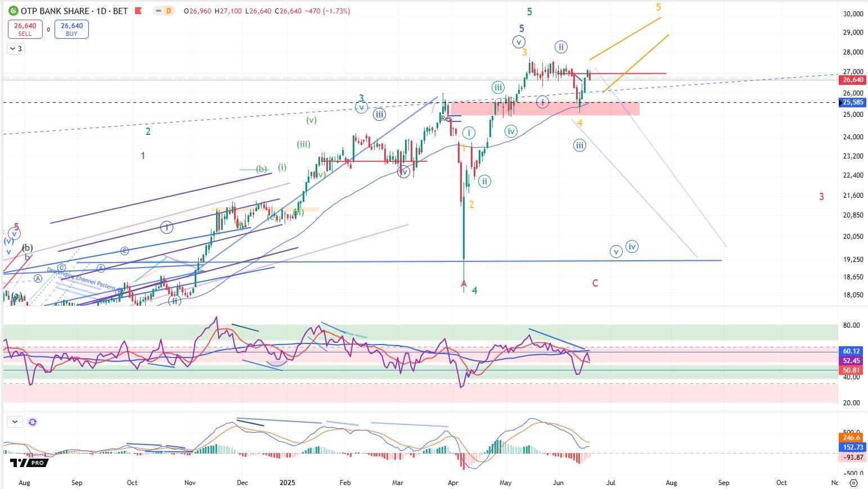
Task: Select the pink support zone rectangle
Action: coord(546,108)
